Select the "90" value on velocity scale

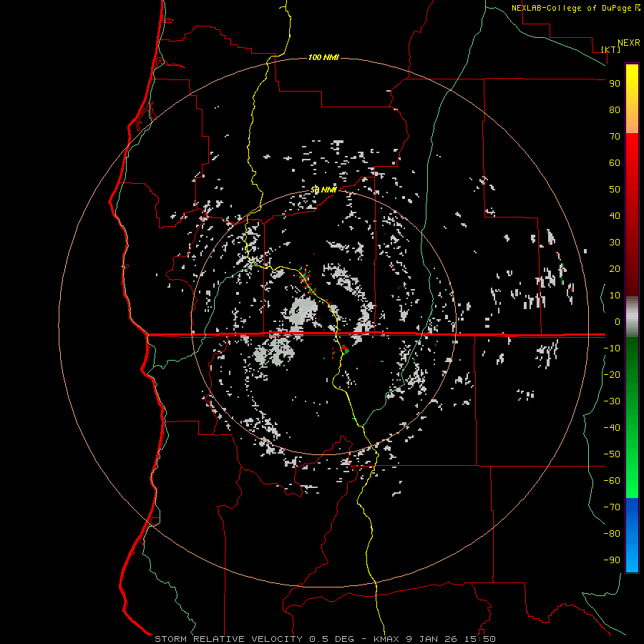615,84
